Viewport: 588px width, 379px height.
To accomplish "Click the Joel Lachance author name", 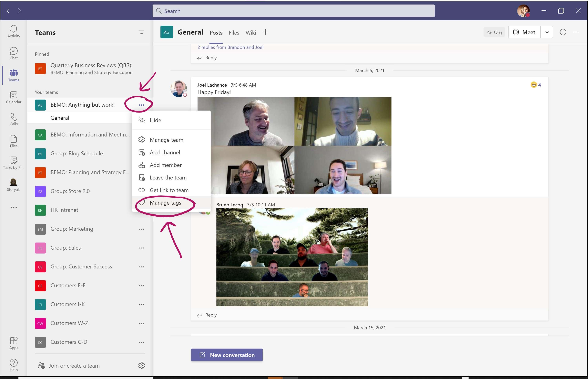I will click(x=212, y=85).
